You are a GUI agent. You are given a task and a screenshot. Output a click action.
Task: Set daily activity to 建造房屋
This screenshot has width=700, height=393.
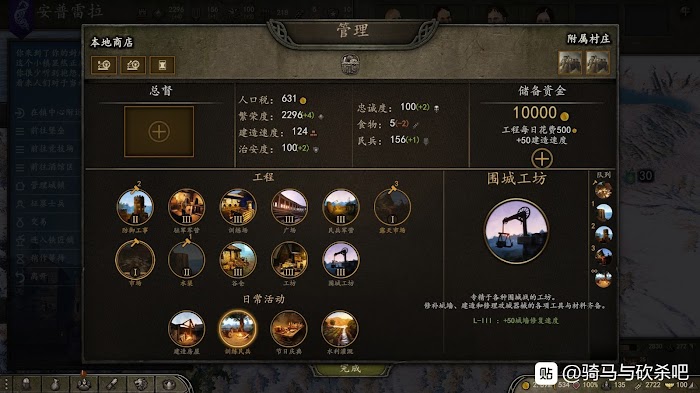[186, 329]
